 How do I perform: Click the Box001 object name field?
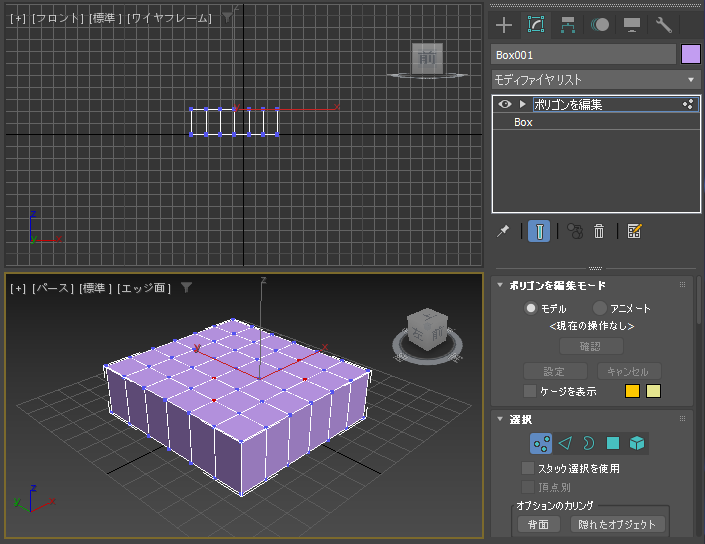coord(583,55)
